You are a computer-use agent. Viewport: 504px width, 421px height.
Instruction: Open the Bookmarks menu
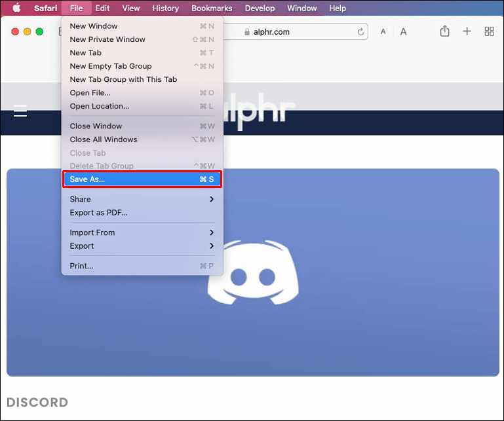(x=212, y=8)
